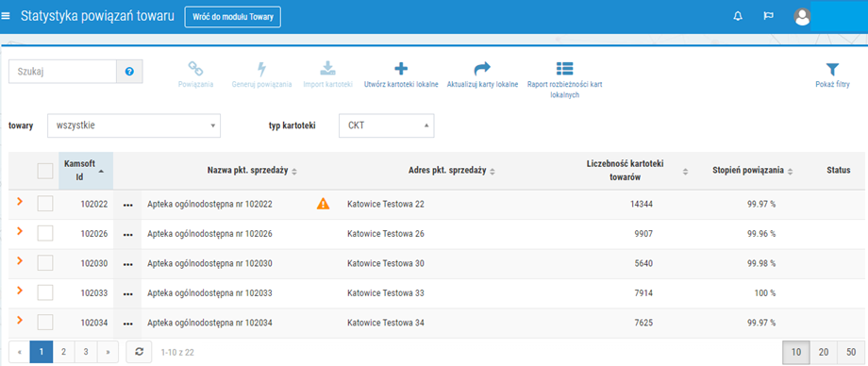Click the search help question icon
The image size is (868, 366).
129,72
